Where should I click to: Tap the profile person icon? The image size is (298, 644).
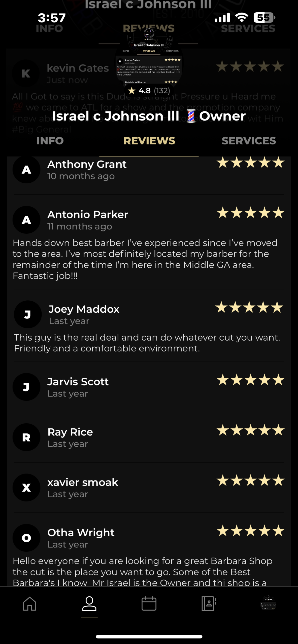[x=89, y=604]
